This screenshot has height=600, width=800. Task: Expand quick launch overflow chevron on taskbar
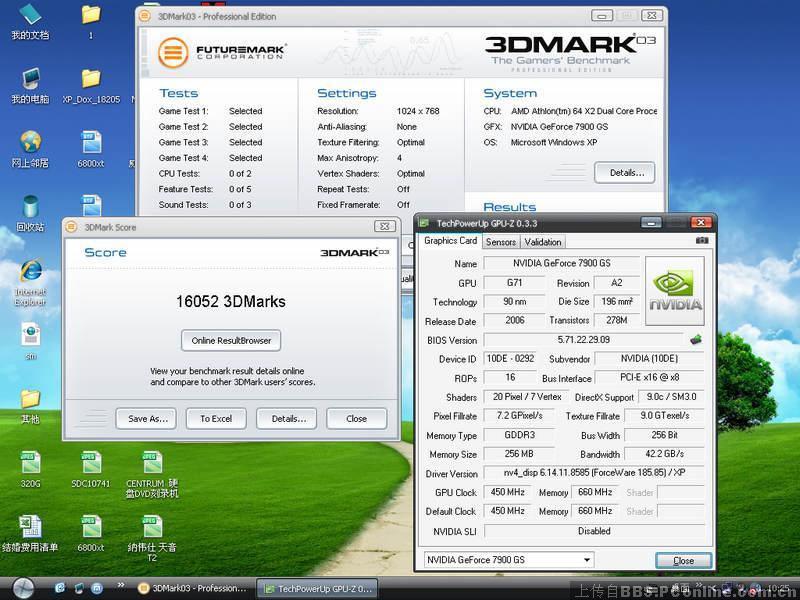[121, 585]
